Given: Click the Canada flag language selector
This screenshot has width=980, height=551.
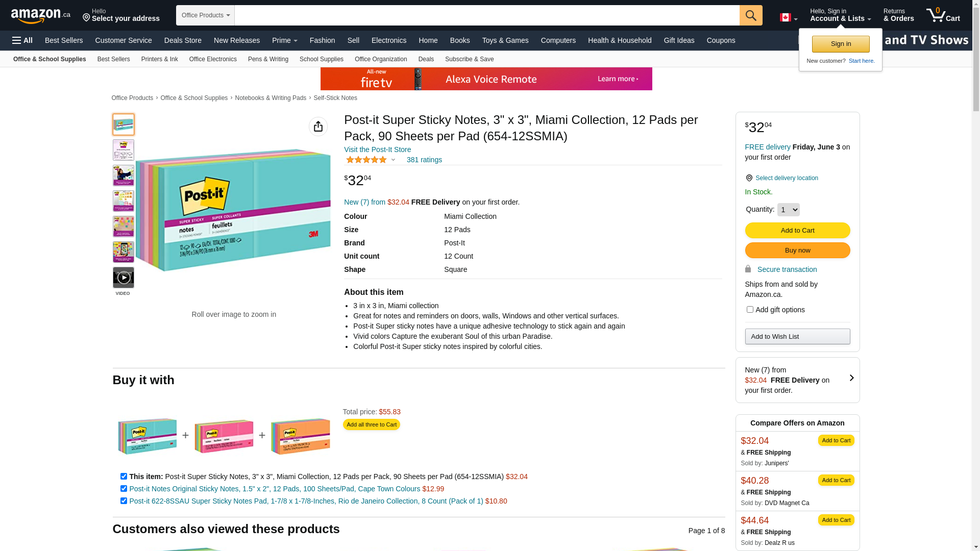Looking at the screenshot, I should 788,18.
